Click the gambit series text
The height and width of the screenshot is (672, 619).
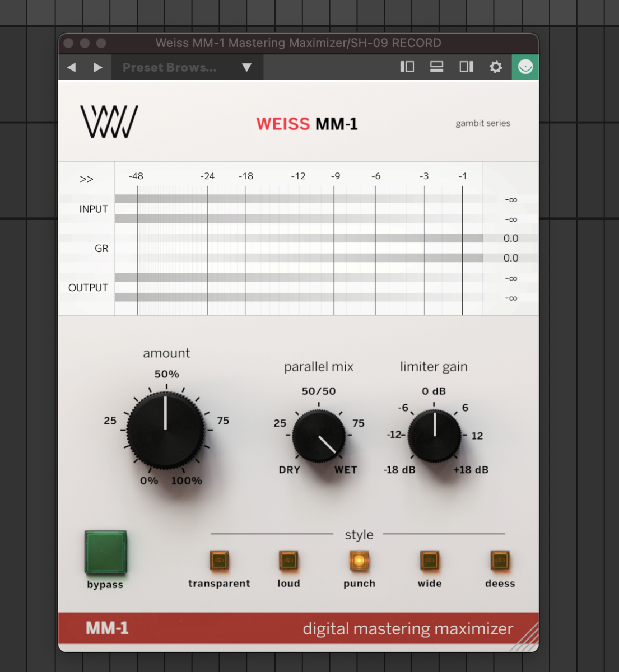coord(483,123)
